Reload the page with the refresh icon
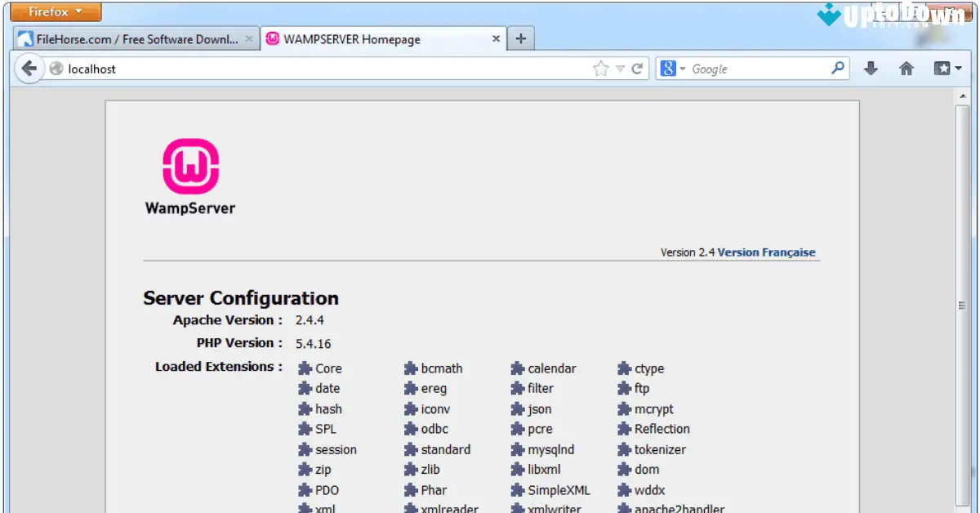 point(639,69)
